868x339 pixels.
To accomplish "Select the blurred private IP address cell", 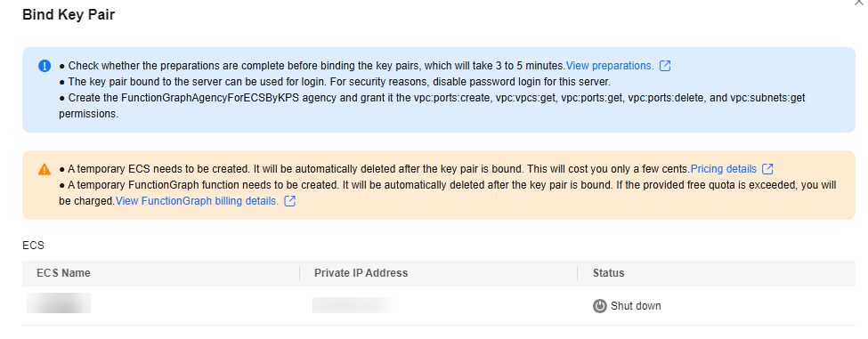I will click(355, 305).
